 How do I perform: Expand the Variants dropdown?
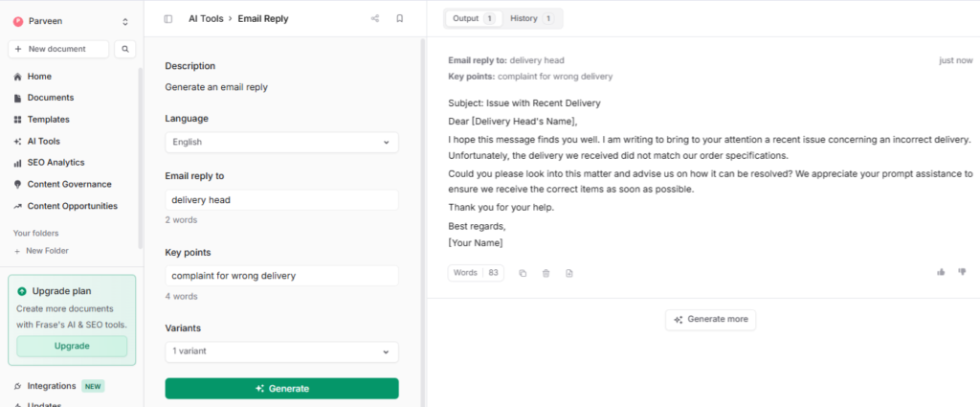click(281, 351)
